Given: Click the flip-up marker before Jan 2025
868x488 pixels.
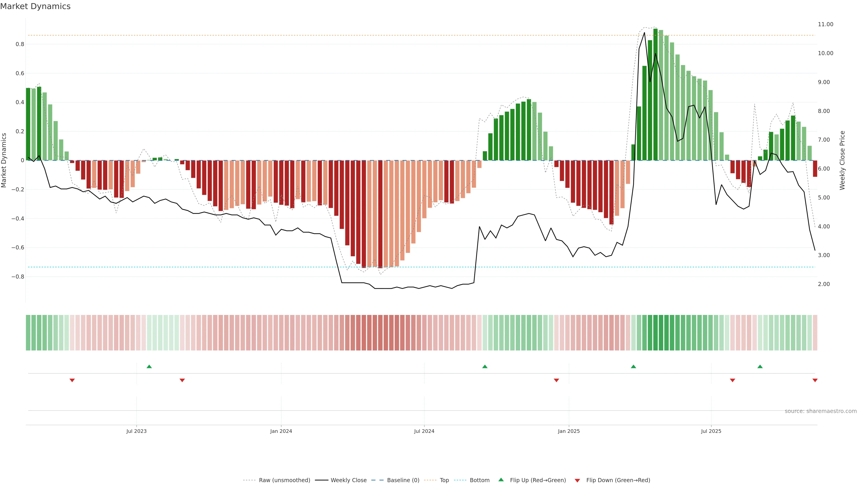Looking at the screenshot, I should [x=485, y=366].
